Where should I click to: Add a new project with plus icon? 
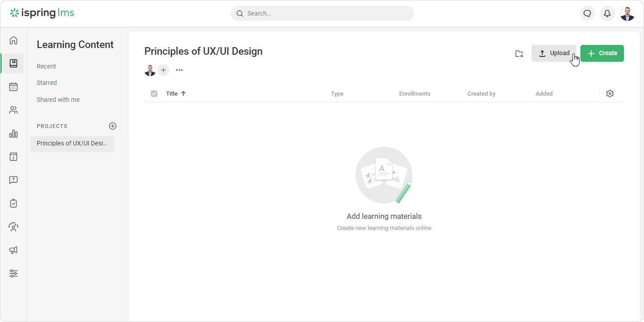point(113,126)
